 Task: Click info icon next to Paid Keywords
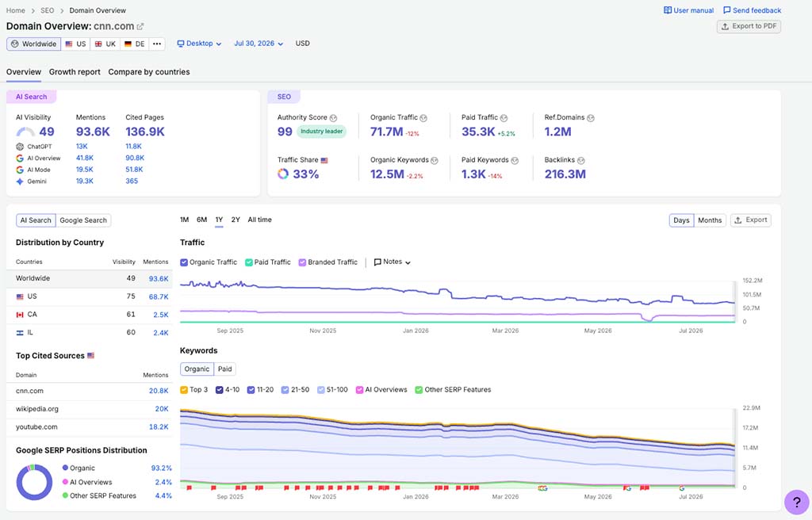(x=514, y=161)
